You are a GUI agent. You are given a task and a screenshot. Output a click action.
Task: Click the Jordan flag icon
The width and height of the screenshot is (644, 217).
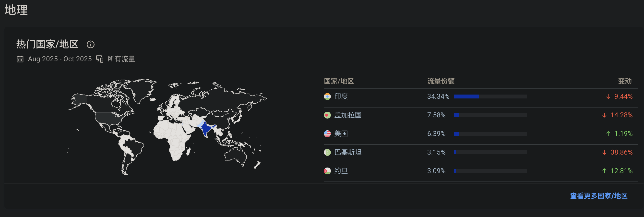coord(327,171)
